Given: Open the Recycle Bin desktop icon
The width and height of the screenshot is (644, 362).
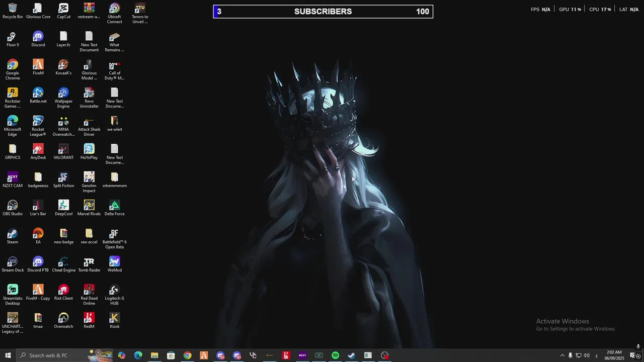Looking at the screenshot, I should point(13,11).
